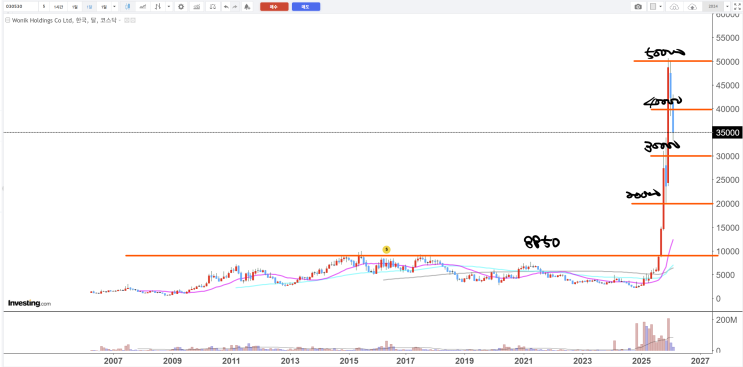Click the blue 매도 sell button
Viewport: 743px width, 367px height.
click(x=306, y=7)
